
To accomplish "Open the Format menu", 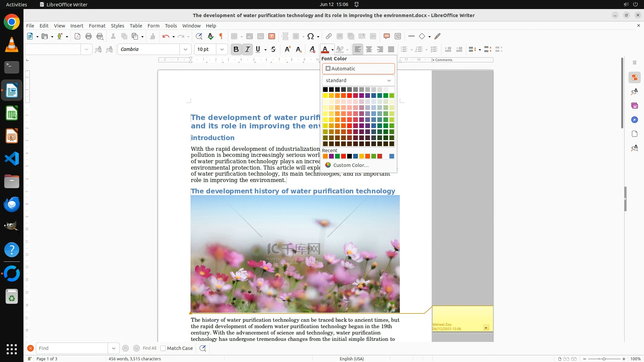I will point(97,25).
